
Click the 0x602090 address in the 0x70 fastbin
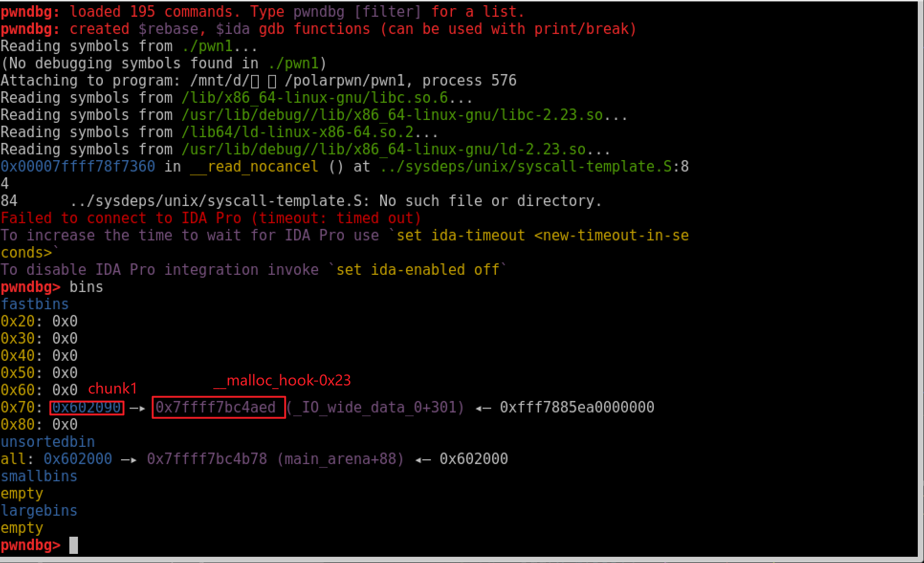click(x=87, y=407)
